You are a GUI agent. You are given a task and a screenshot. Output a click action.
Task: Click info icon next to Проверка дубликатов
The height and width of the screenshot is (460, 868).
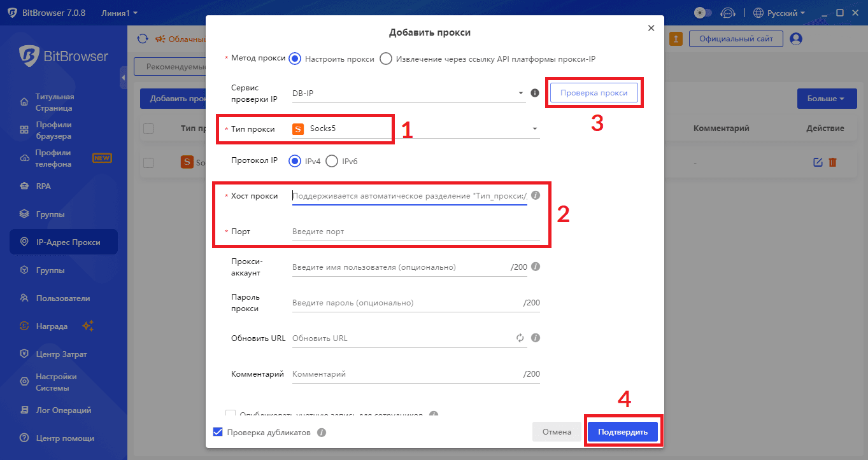click(322, 433)
